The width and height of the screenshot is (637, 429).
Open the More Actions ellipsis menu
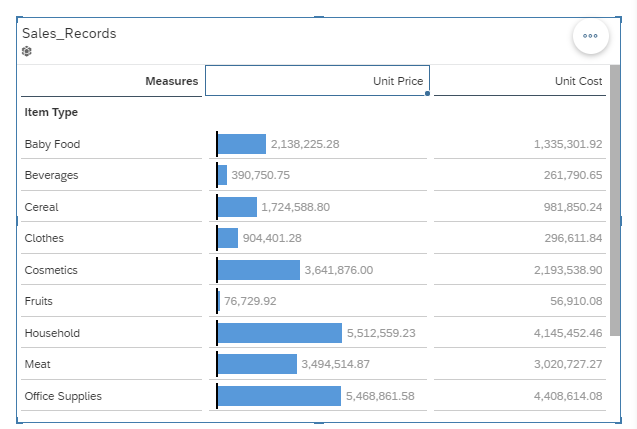click(x=590, y=35)
